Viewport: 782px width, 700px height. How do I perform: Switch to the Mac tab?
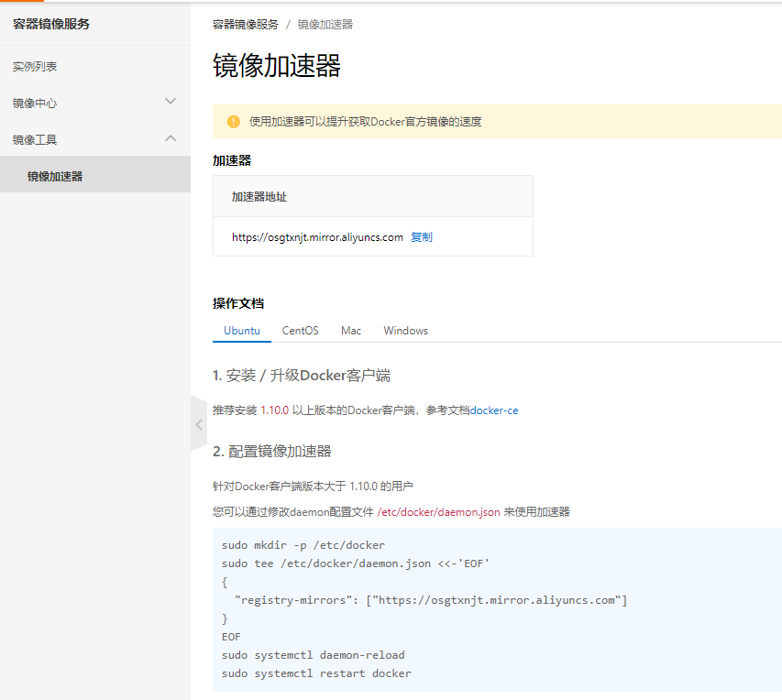click(351, 331)
